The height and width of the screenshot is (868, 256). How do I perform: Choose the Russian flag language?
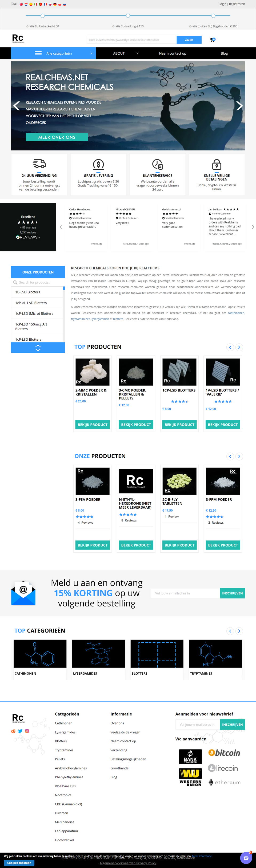coord(65,4)
